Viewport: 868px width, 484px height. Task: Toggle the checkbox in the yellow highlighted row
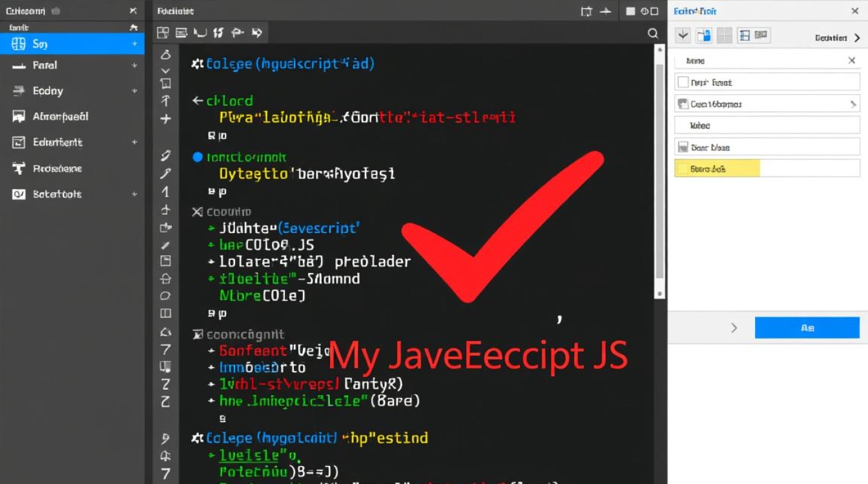(683, 168)
